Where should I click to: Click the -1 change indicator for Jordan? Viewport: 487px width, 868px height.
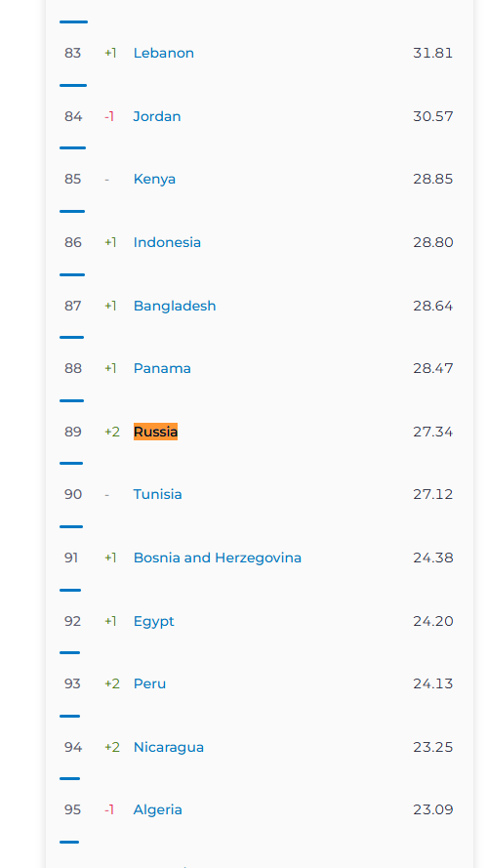109,116
